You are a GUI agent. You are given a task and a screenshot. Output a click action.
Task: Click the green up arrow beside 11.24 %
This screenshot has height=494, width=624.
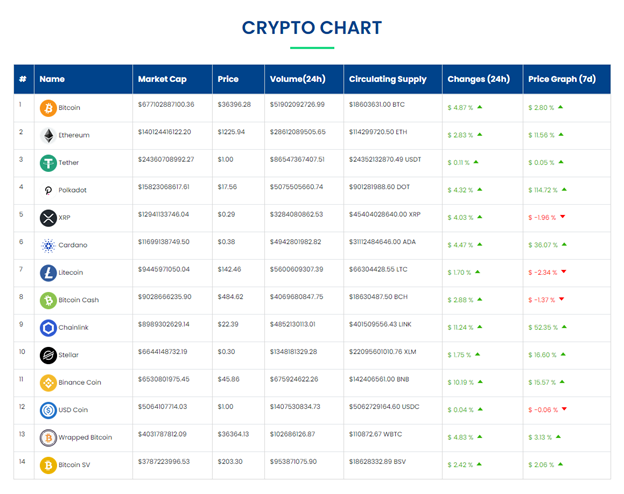click(x=480, y=327)
